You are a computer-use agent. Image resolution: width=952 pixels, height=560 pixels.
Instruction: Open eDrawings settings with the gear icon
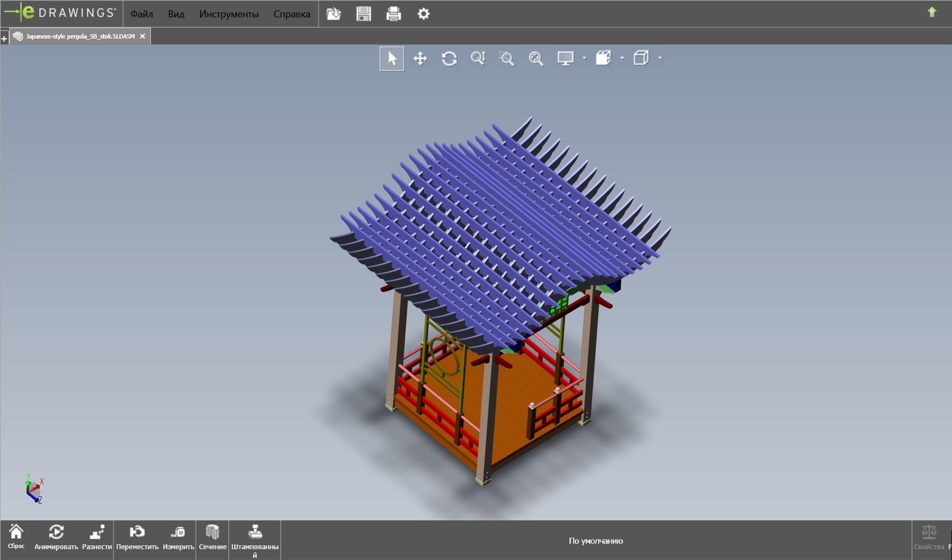click(423, 14)
